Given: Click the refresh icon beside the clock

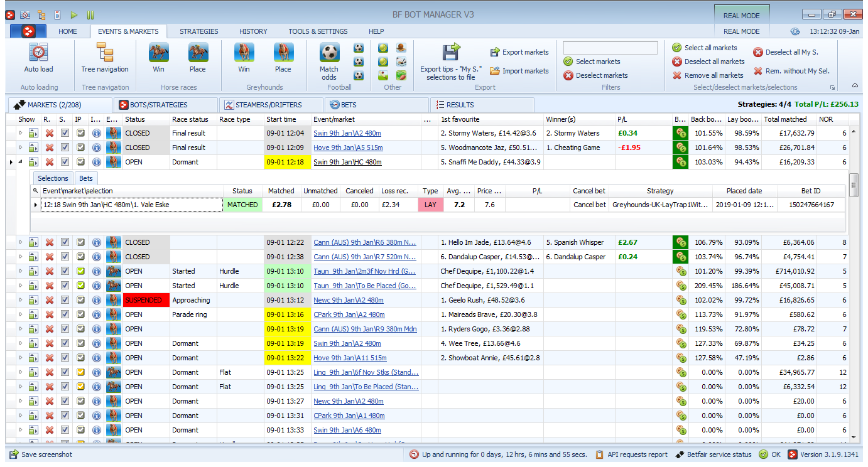Looking at the screenshot, I should coord(795,31).
